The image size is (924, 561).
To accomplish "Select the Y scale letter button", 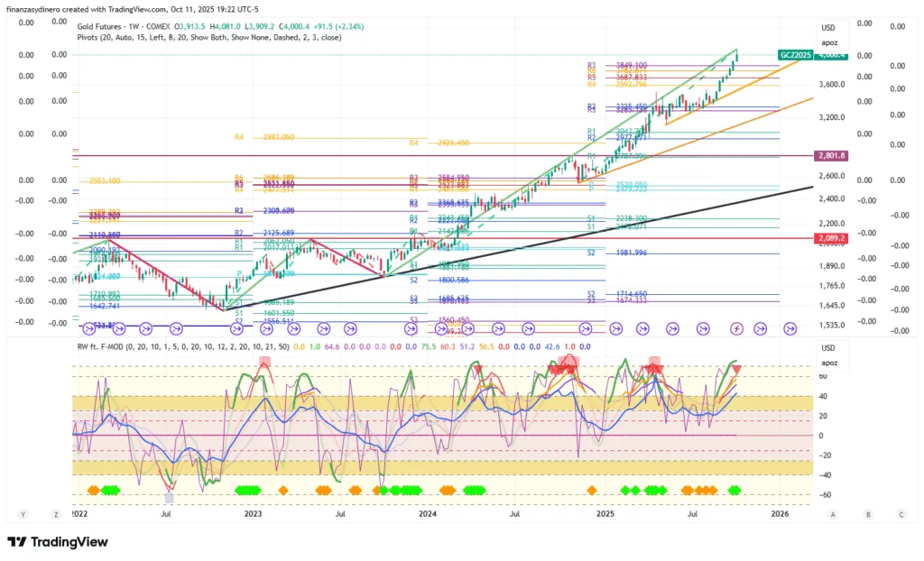I will click(23, 514).
